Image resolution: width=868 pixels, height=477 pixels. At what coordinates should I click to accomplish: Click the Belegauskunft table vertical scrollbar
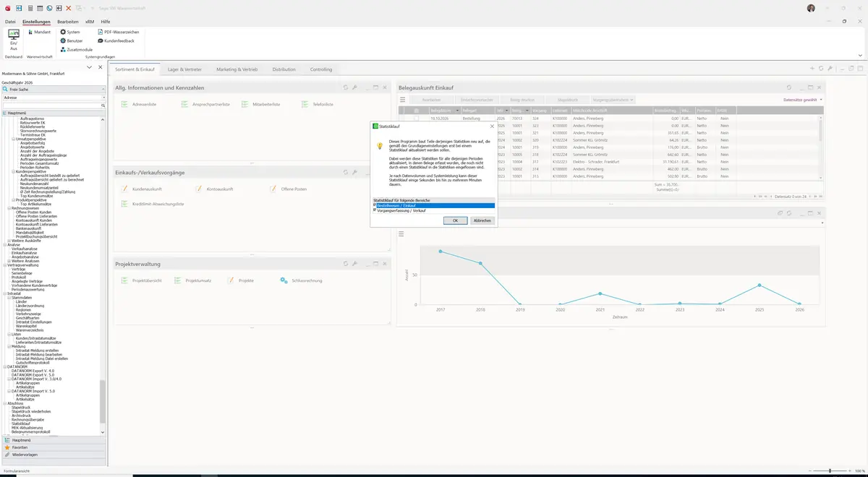tap(820, 148)
